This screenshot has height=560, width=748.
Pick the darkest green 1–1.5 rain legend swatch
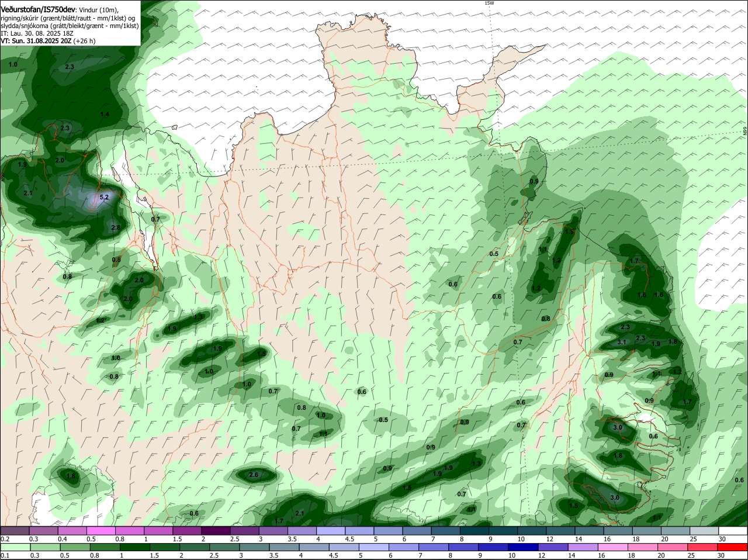(134, 547)
